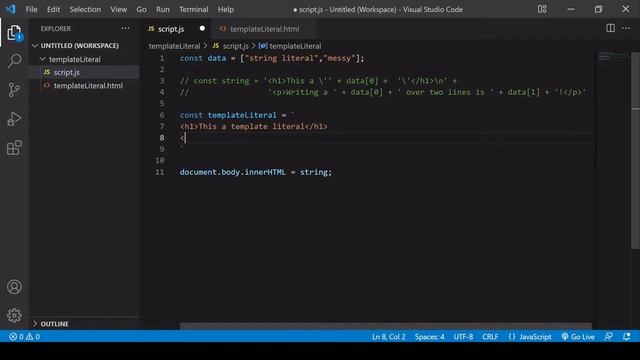Image resolution: width=640 pixels, height=360 pixels.
Task: Select script.js in the Explorer tree
Action: [67, 72]
